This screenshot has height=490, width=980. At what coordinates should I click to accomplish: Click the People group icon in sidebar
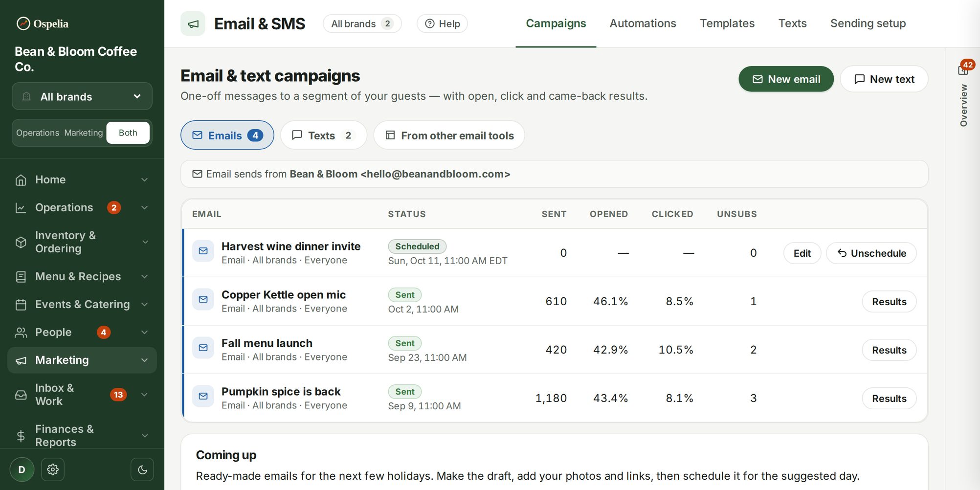(21, 333)
